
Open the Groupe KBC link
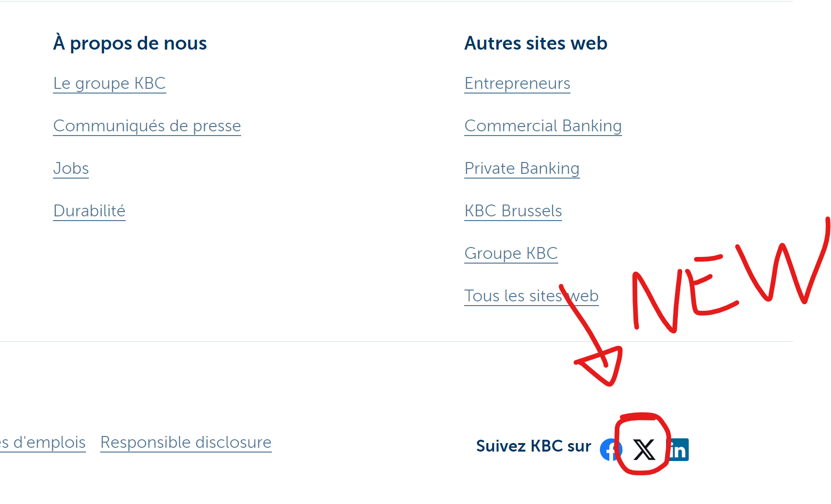511,254
